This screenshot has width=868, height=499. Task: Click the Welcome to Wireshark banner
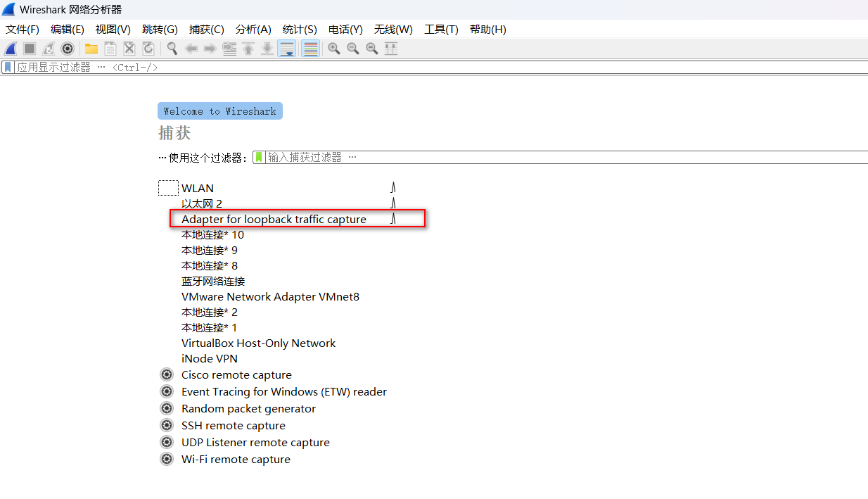220,111
